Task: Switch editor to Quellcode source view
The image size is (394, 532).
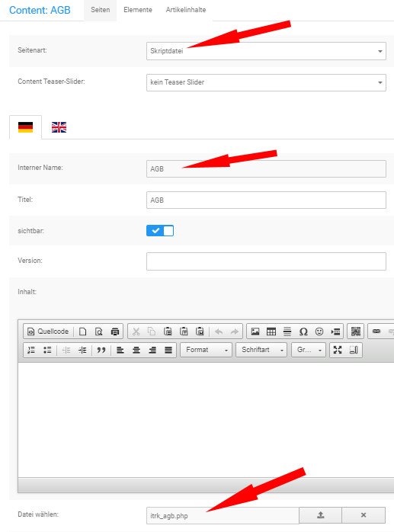Action: click(48, 332)
